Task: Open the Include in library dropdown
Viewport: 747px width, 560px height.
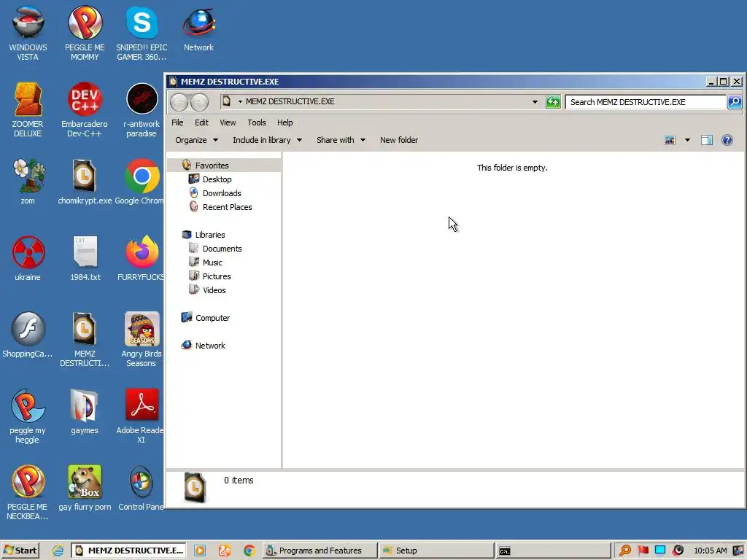Action: (267, 140)
